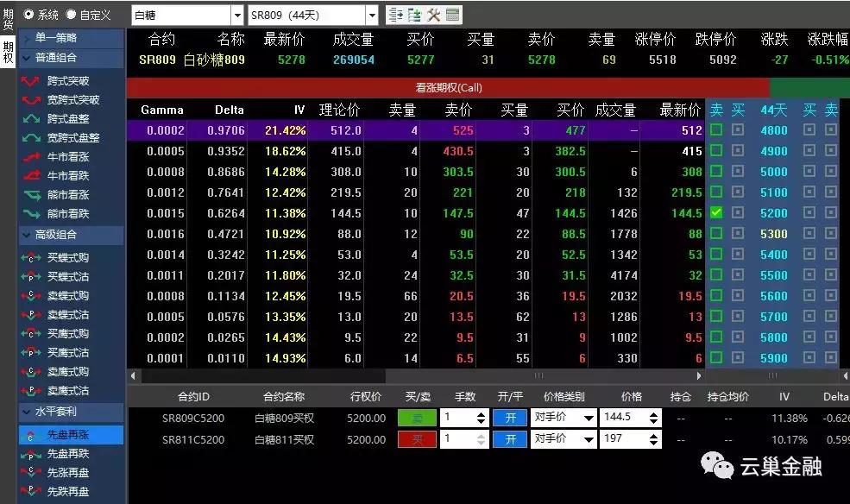The image size is (850, 504).
Task: Switch to the 期权 vertical tab
Action: click(8, 54)
